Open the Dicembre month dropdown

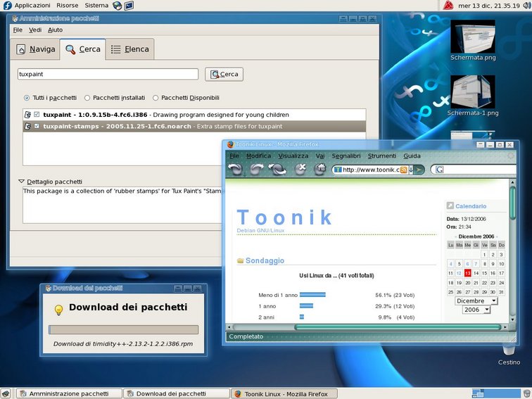(x=476, y=301)
